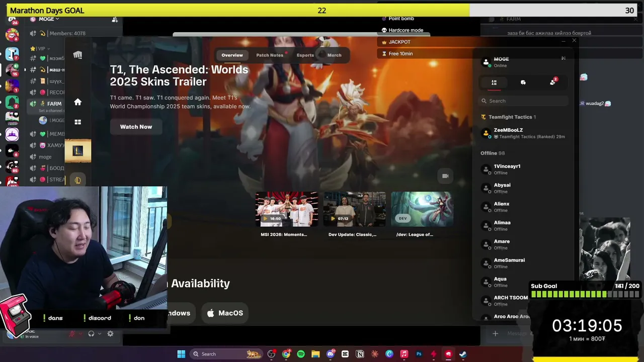The width and height of the screenshot is (644, 362).
Task: Open Notion from the taskbar
Action: (360, 354)
